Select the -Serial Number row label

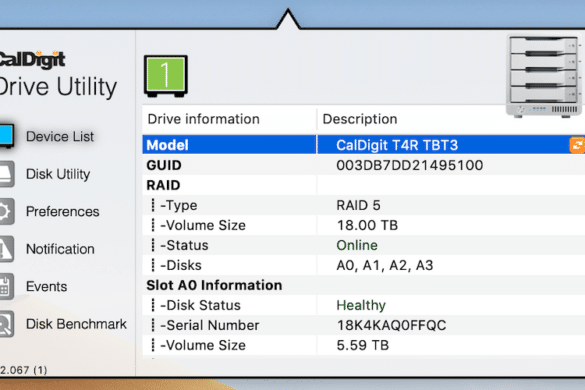click(x=210, y=325)
